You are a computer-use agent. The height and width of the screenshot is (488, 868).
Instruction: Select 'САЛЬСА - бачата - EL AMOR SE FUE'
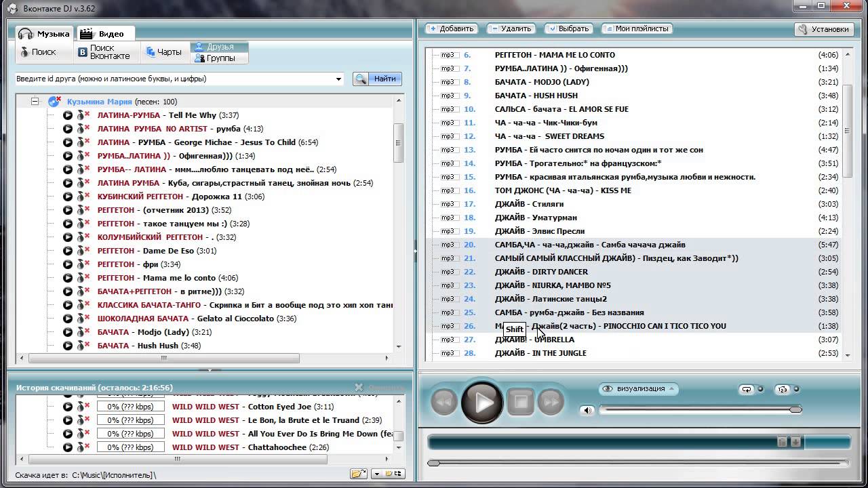click(x=561, y=109)
